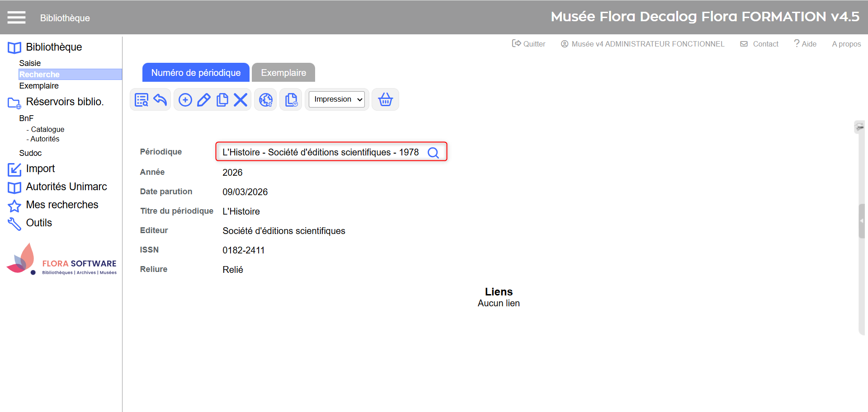The height and width of the screenshot is (412, 868).
Task: Open Saisie in the Bibliothèque menu
Action: (x=30, y=63)
